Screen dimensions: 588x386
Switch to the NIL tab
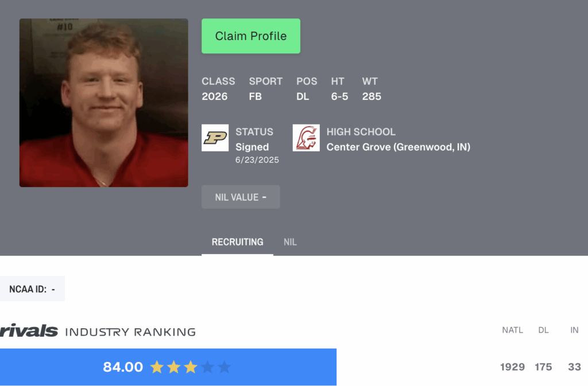click(290, 242)
